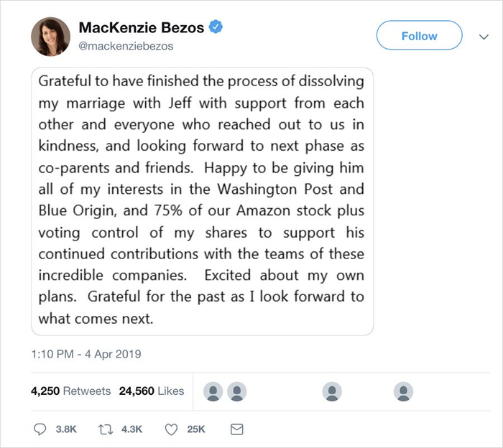Click the reply speech bubble icon

tap(41, 429)
